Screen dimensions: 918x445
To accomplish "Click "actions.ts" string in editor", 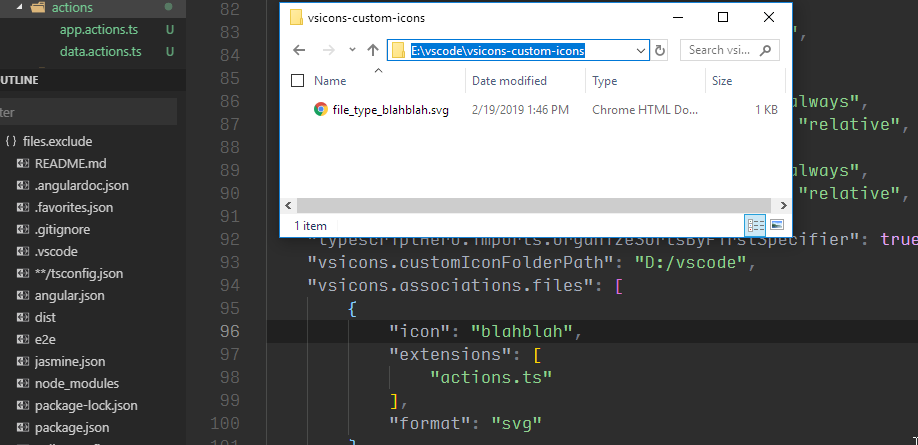I will (491, 377).
